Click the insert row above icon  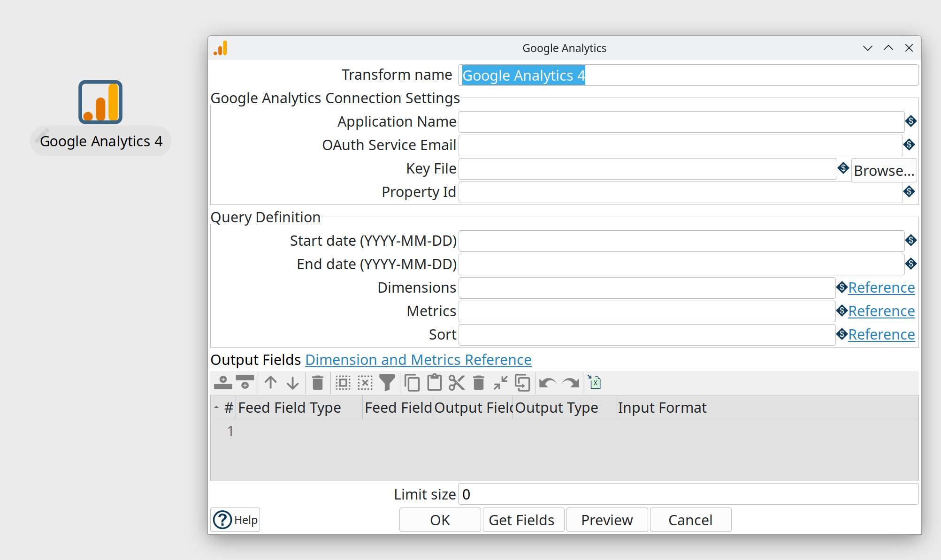223,383
